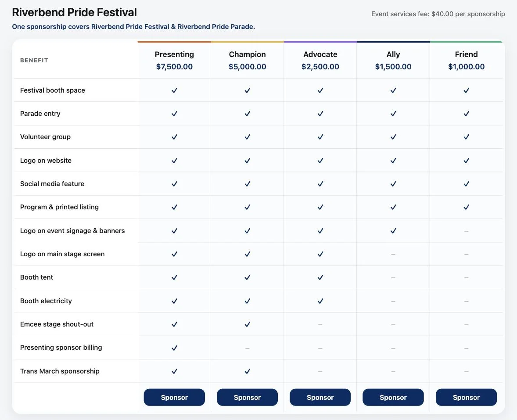Click Sponsor button under Friend tier
This screenshot has width=517, height=420.
tap(466, 397)
